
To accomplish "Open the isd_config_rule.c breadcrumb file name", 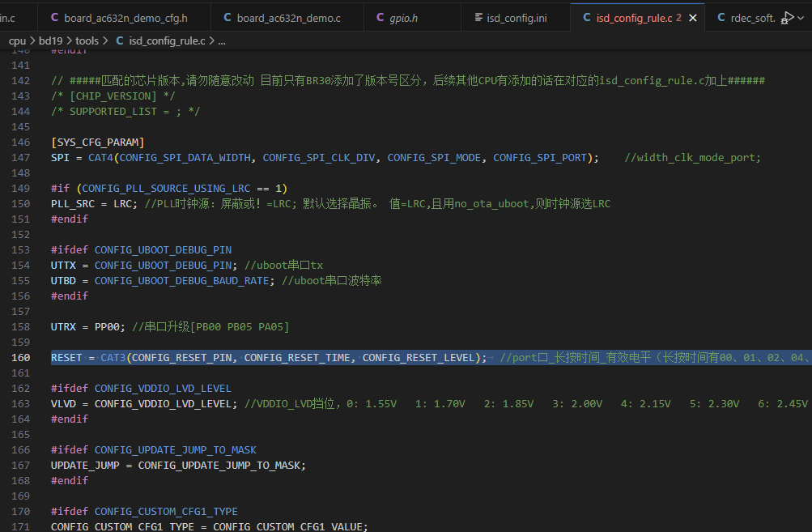I will click(x=167, y=41).
